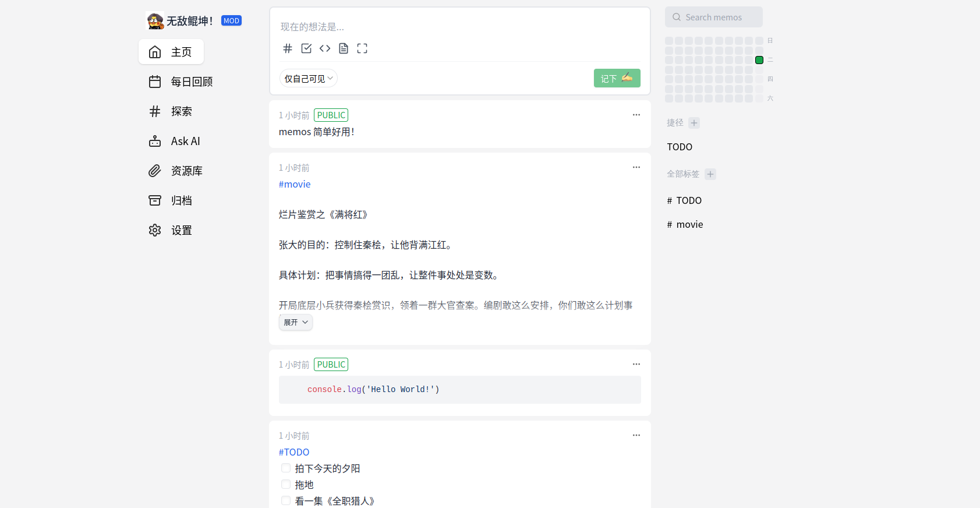Click the search magnifier icon

click(x=677, y=17)
